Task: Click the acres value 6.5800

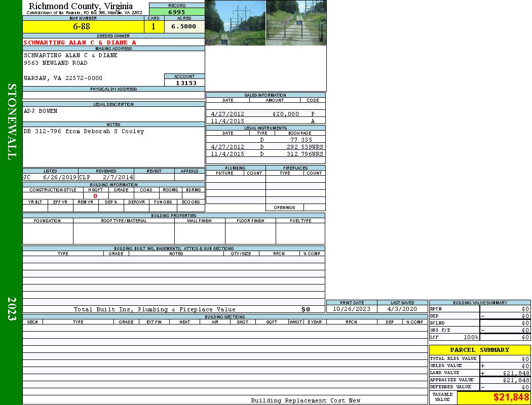Action: [x=184, y=27]
